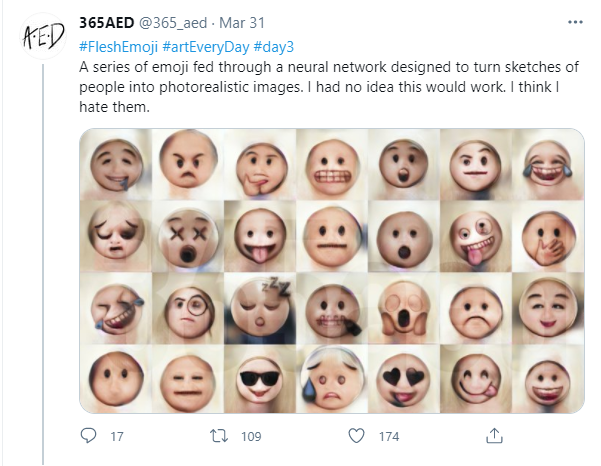Open the three-dot more options menu
Image resolution: width=601 pixels, height=466 pixels.
point(574,21)
